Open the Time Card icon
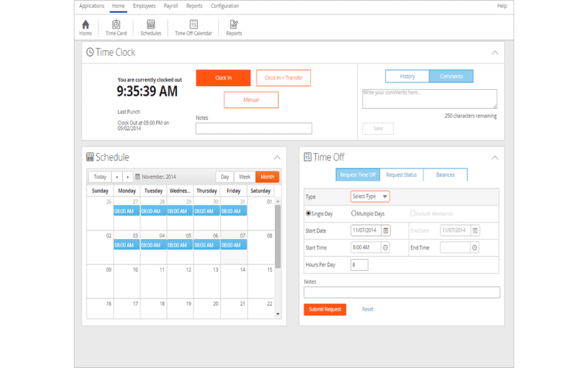The height and width of the screenshot is (368, 588). [x=116, y=27]
